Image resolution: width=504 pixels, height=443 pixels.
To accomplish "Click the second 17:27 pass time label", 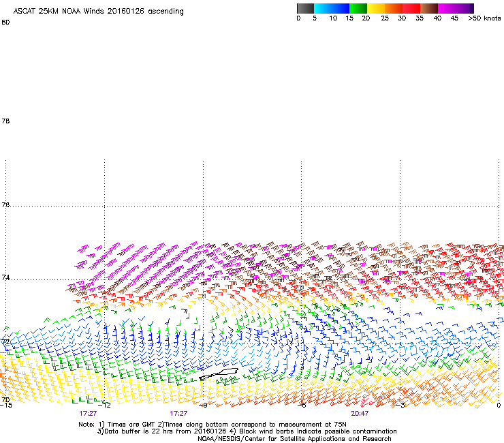I will tap(178, 414).
